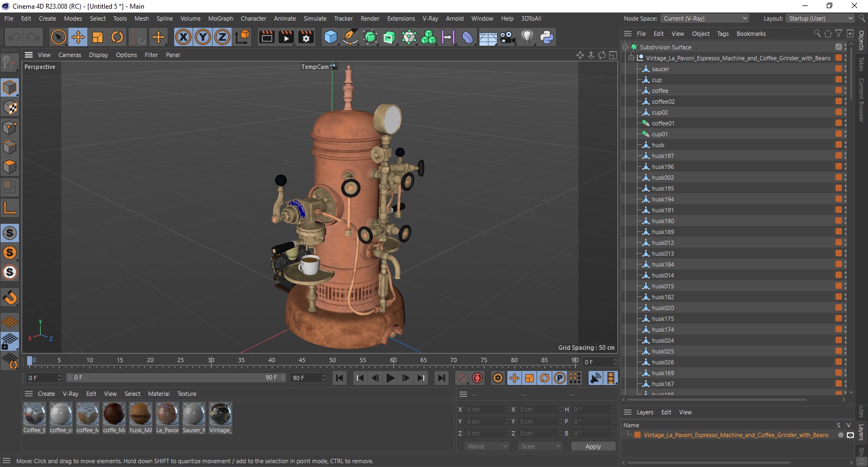Open the Simulate menu
868x467 pixels.
[315, 18]
